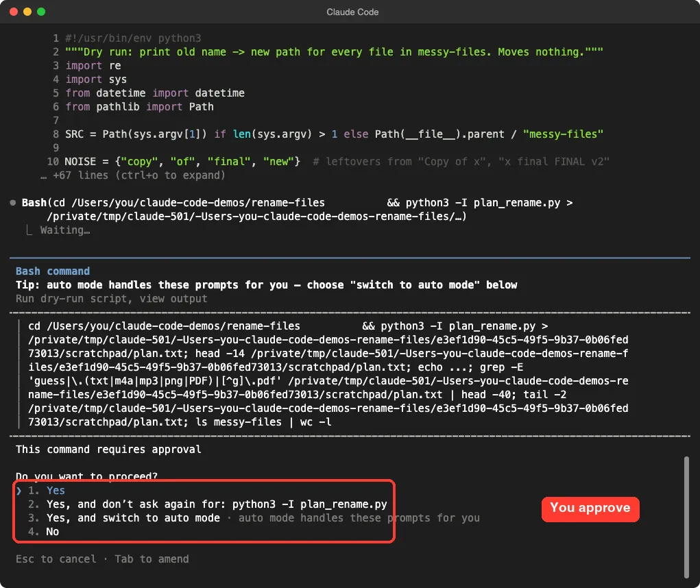Click 'ls messy-files | wc -l' command text
This screenshot has width=700, height=588.
263,422
